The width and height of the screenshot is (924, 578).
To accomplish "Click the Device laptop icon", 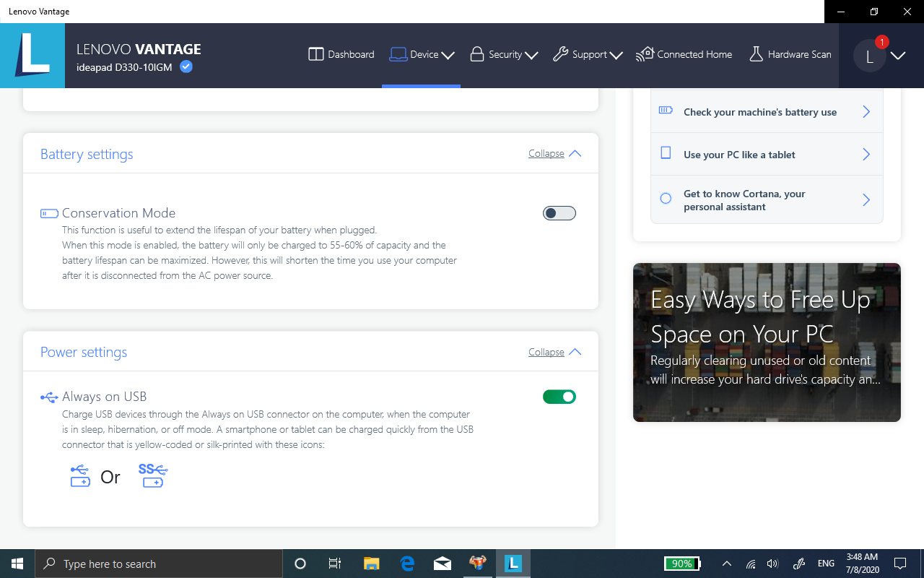I will pos(398,54).
